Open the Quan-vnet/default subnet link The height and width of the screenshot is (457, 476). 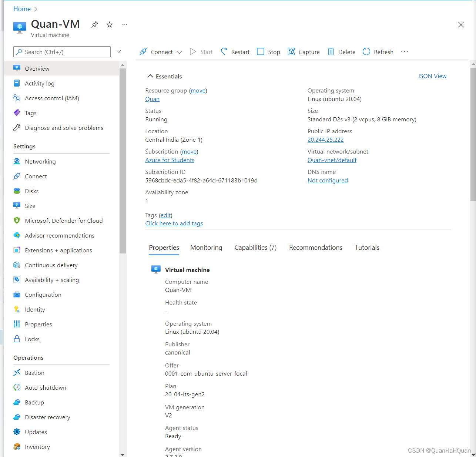(x=332, y=160)
